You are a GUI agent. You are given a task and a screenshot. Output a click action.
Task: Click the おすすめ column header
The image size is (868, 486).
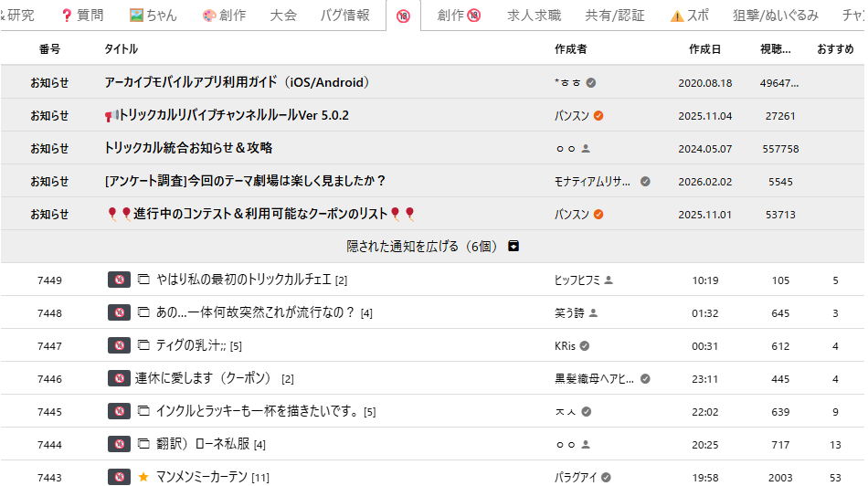tap(835, 49)
